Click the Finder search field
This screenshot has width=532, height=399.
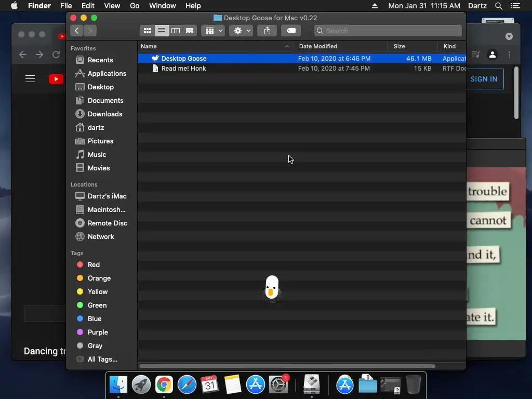388,31
